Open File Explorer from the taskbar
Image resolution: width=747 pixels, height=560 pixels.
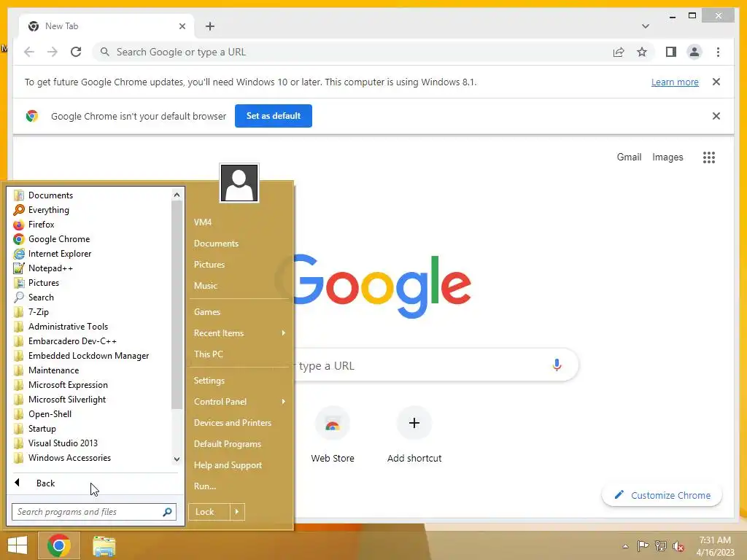point(104,545)
